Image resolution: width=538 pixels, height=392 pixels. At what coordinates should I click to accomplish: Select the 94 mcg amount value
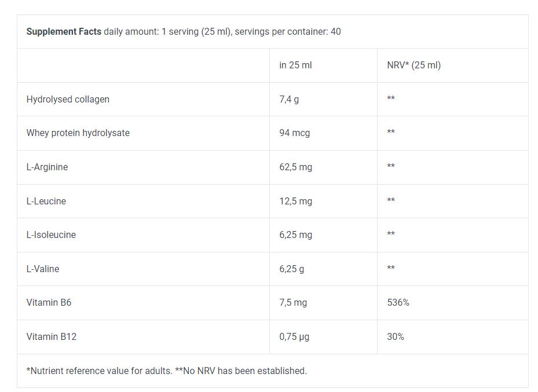point(294,133)
